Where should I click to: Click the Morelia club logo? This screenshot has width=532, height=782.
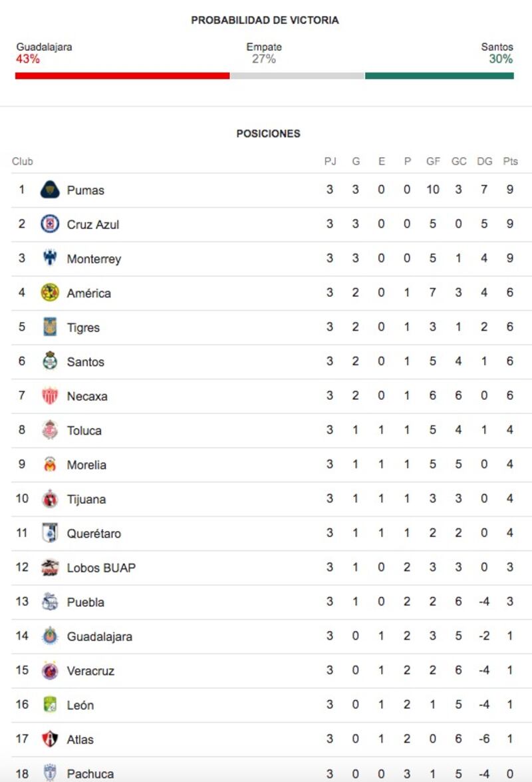tap(50, 465)
